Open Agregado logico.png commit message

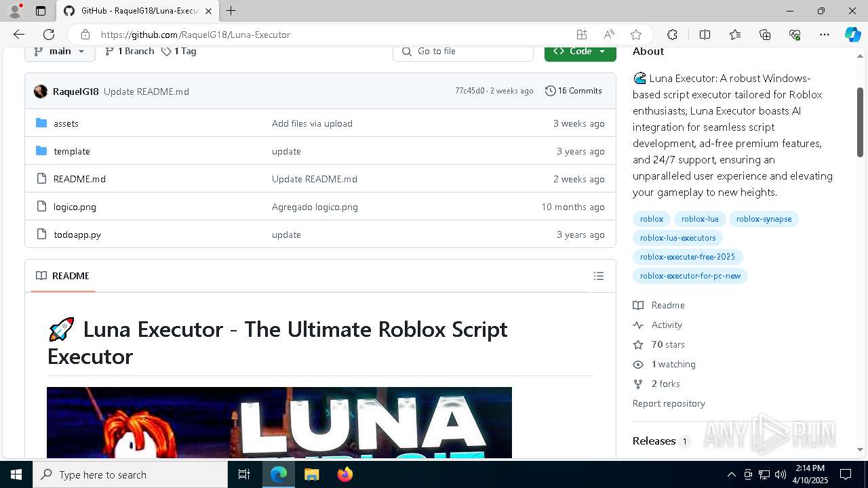[315, 207]
